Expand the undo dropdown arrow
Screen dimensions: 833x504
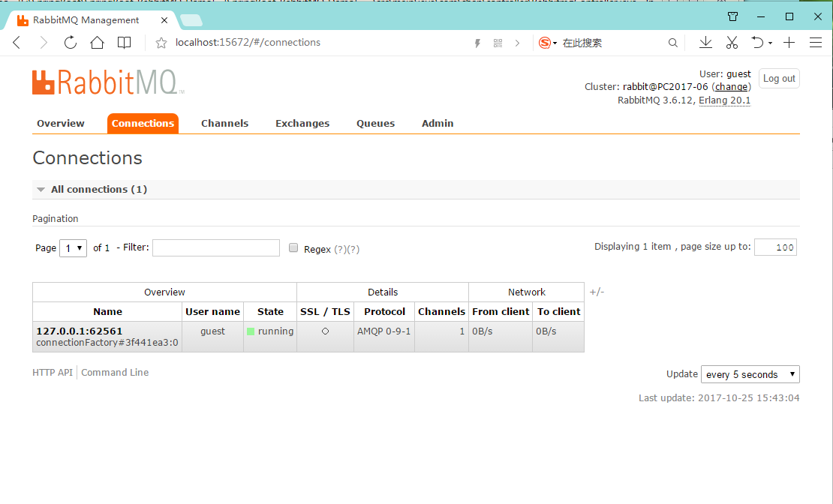coord(770,43)
